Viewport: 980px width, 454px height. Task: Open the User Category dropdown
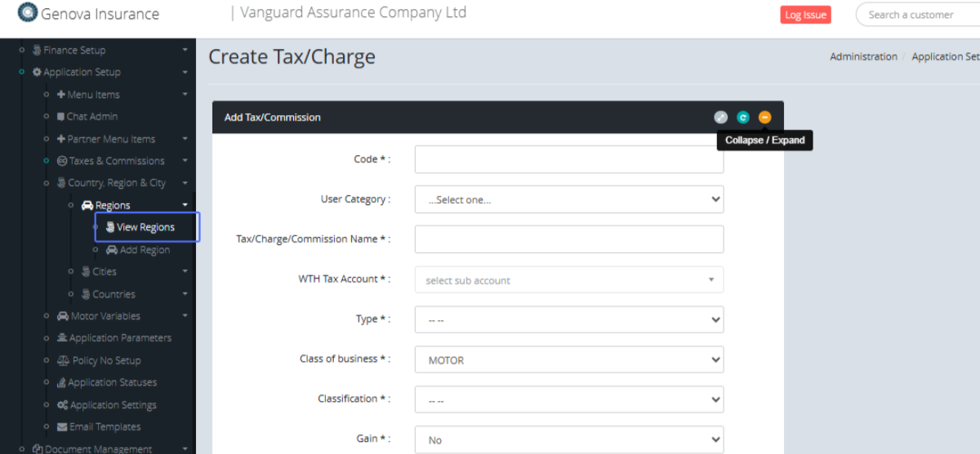[568, 199]
